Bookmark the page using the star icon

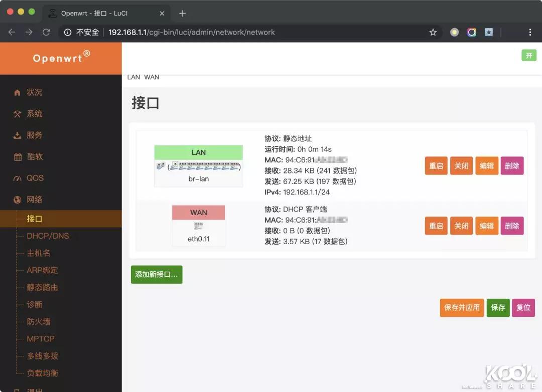433,32
